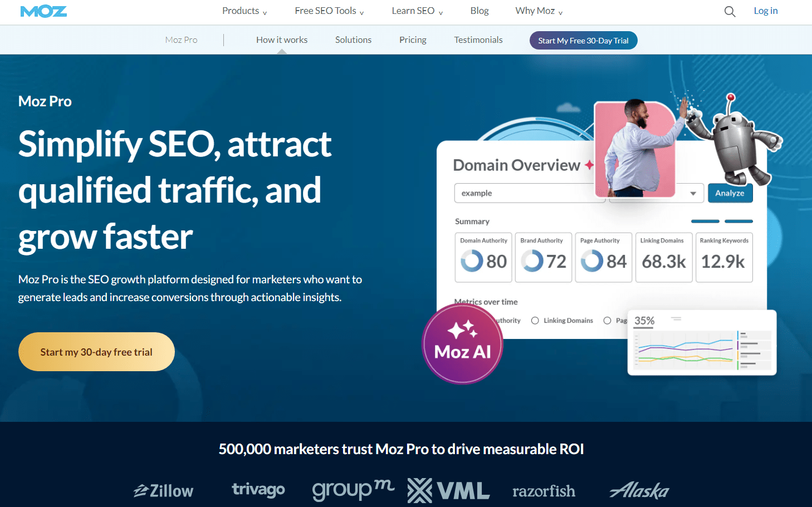Viewport: 812px width, 507px height.
Task: Click the Linking Domains 68.3k card
Action: pyautogui.click(x=663, y=257)
